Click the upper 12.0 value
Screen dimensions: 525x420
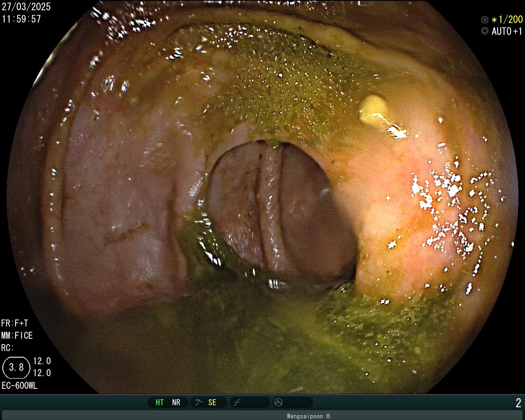pos(42,361)
